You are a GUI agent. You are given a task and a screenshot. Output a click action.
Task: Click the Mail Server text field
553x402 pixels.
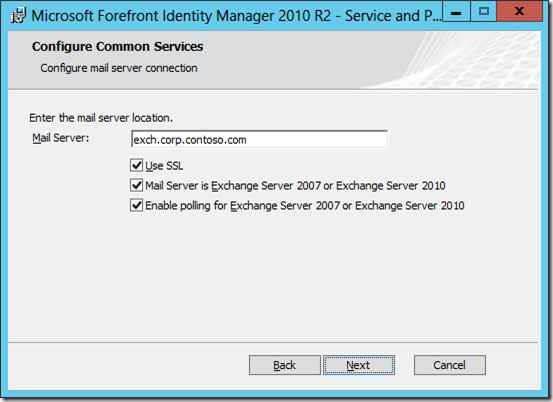[259, 139]
